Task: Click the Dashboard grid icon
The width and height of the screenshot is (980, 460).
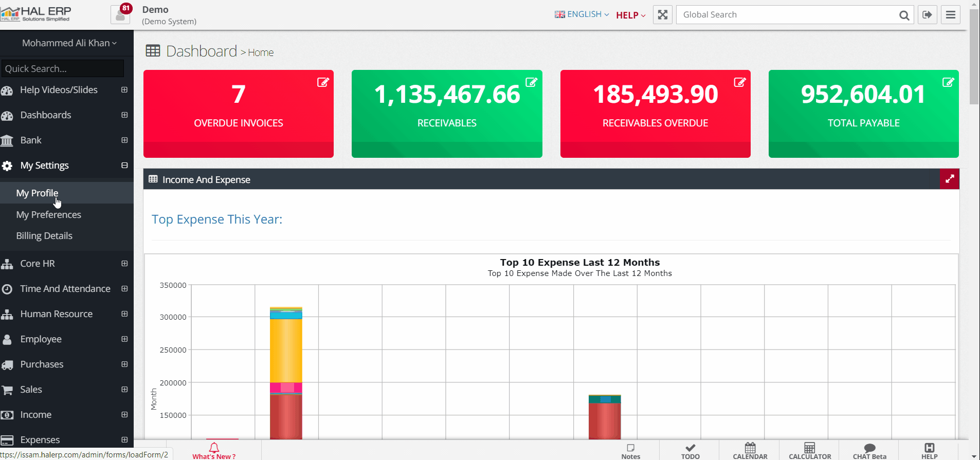Action: [x=153, y=51]
